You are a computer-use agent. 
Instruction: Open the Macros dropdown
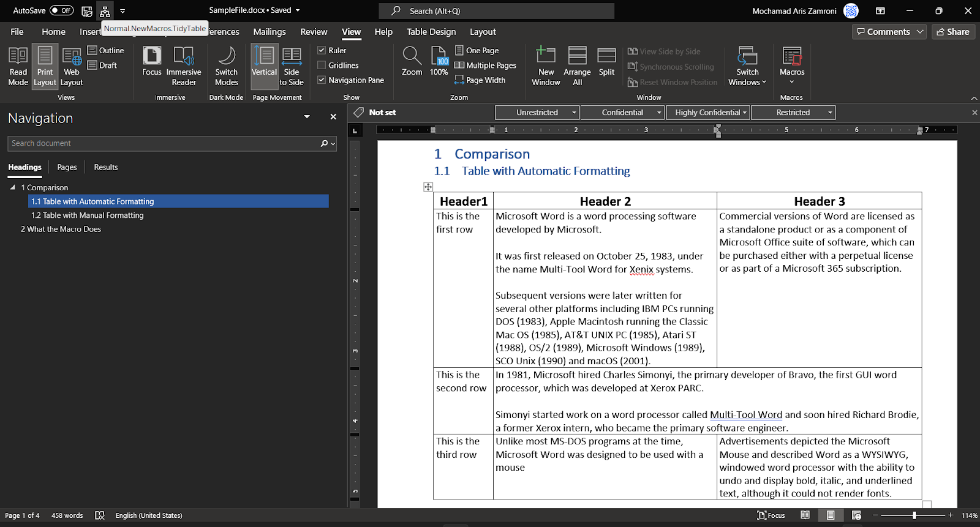click(x=792, y=66)
